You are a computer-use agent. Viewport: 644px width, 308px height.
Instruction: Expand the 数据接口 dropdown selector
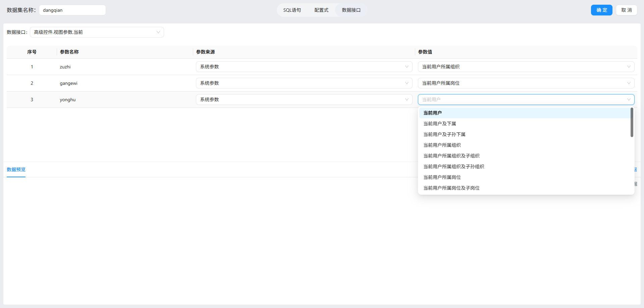(97, 32)
